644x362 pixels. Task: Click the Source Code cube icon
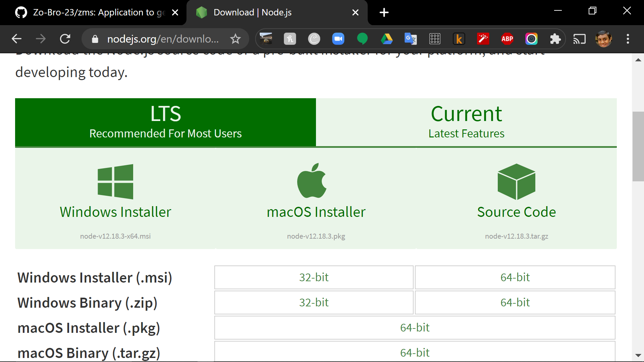pyautogui.click(x=516, y=181)
